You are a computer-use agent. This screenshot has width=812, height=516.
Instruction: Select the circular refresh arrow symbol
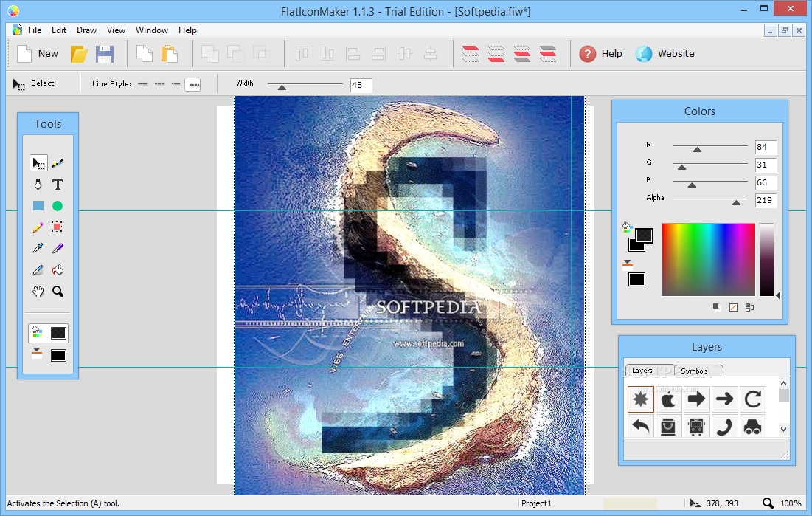pyautogui.click(x=752, y=399)
